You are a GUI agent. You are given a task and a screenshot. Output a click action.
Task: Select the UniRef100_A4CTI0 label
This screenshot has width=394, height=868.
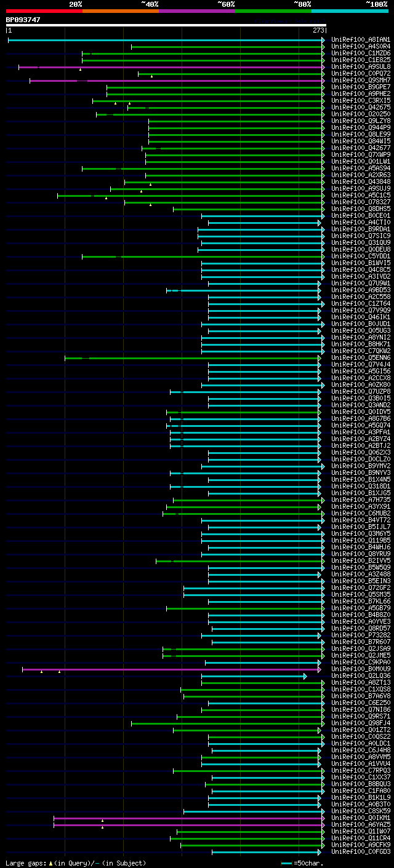point(361,223)
